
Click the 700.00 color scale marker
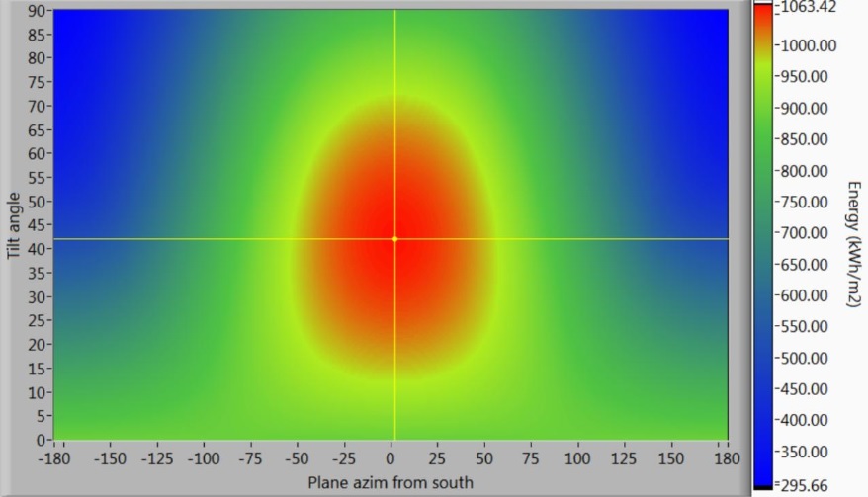805,232
